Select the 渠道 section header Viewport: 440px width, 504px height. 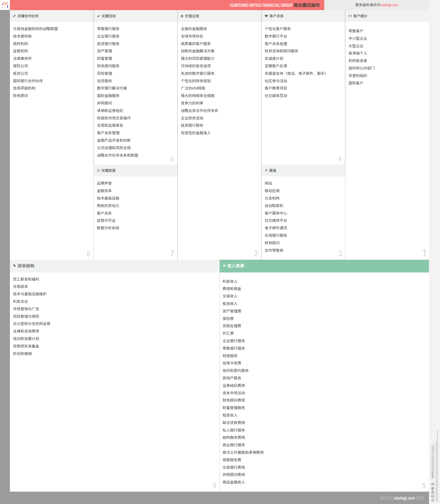272,170
